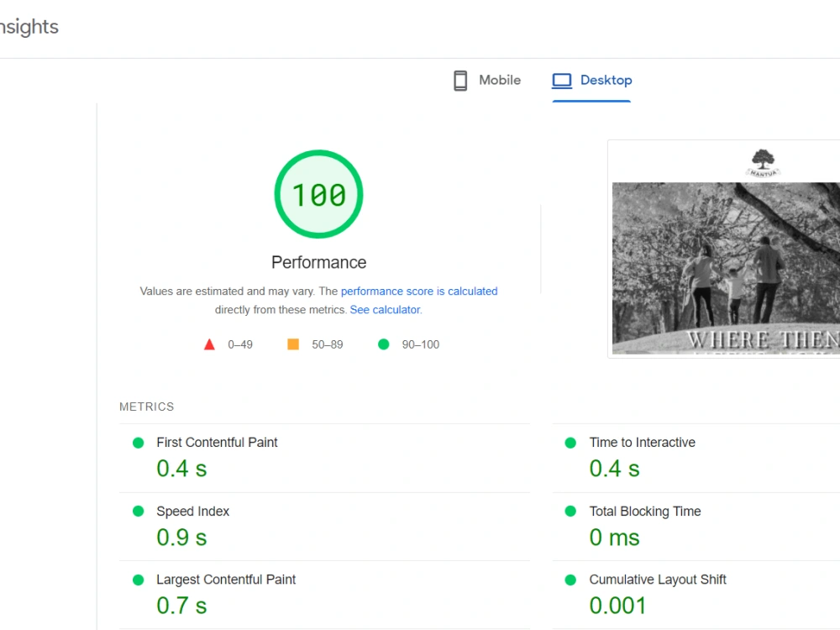Click the page screenshot thumbnail
Image resolution: width=840 pixels, height=630 pixels.
(x=724, y=249)
